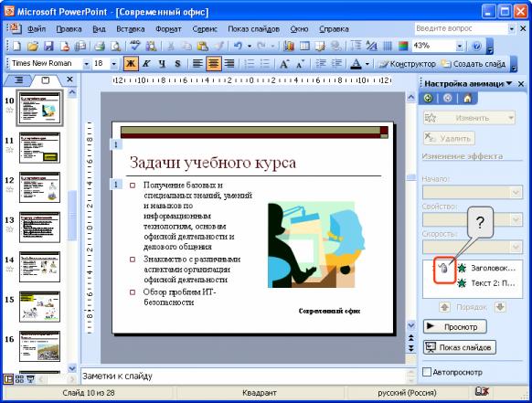Show the grid using the grid icon
The height and width of the screenshot is (403, 532).
[388, 46]
